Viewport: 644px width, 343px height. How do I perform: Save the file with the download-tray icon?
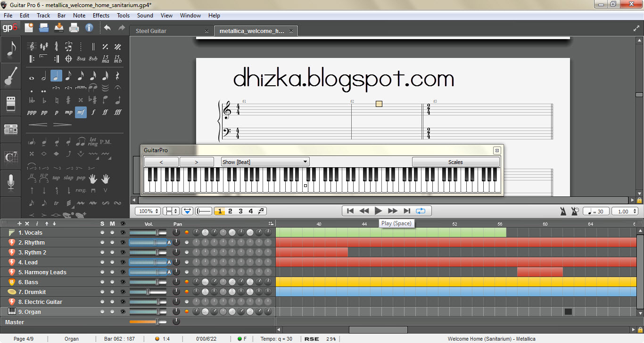coord(59,28)
